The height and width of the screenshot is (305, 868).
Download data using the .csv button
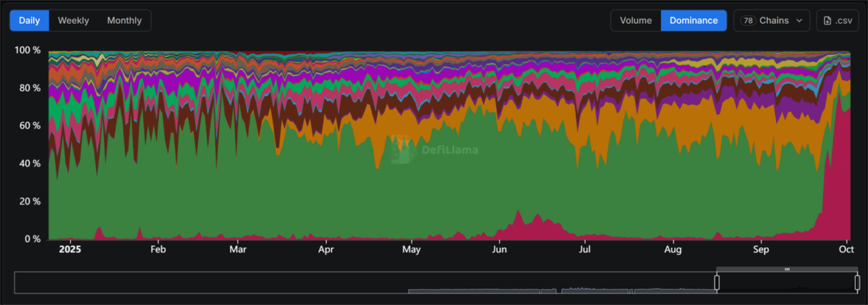coord(838,21)
